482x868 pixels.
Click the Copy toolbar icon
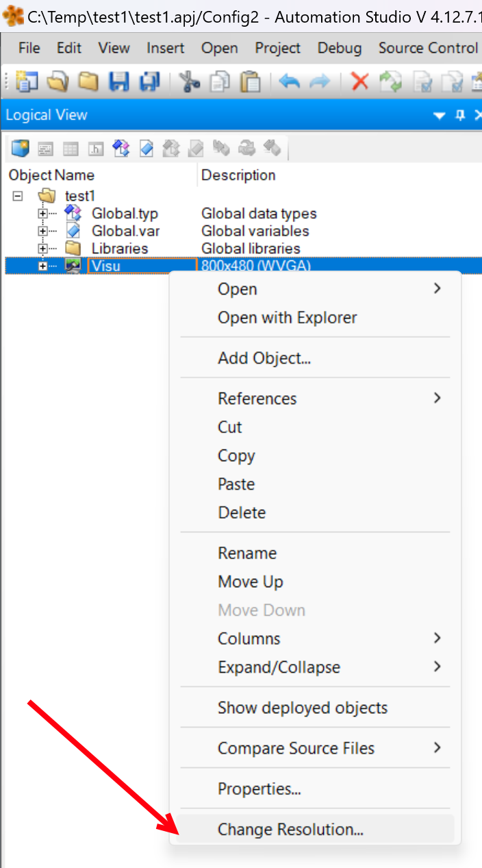point(220,82)
